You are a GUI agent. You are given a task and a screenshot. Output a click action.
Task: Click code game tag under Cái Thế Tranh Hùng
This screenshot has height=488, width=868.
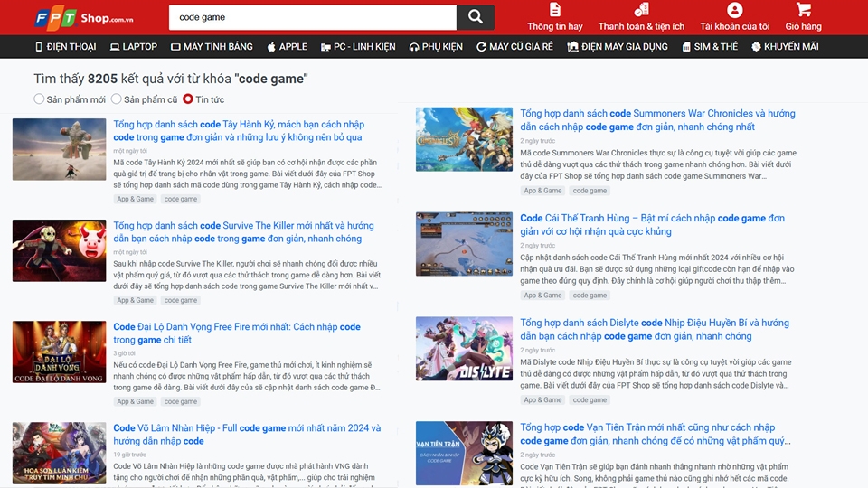(590, 296)
